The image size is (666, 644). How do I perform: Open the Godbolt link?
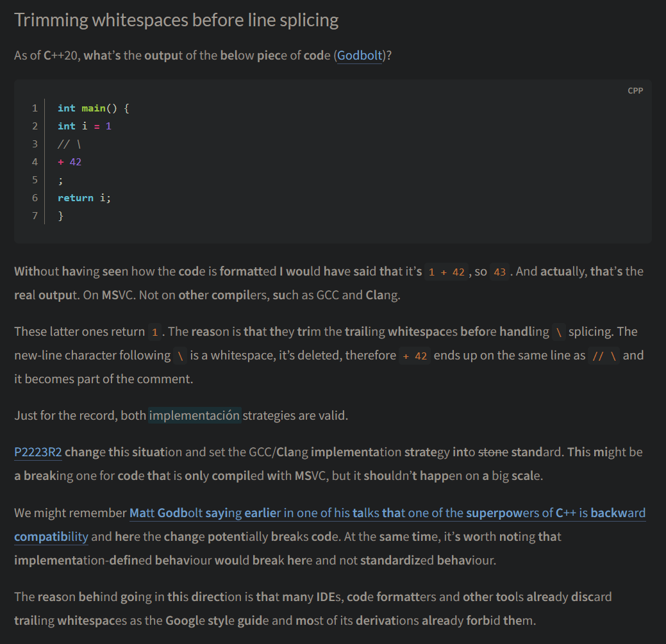point(360,55)
